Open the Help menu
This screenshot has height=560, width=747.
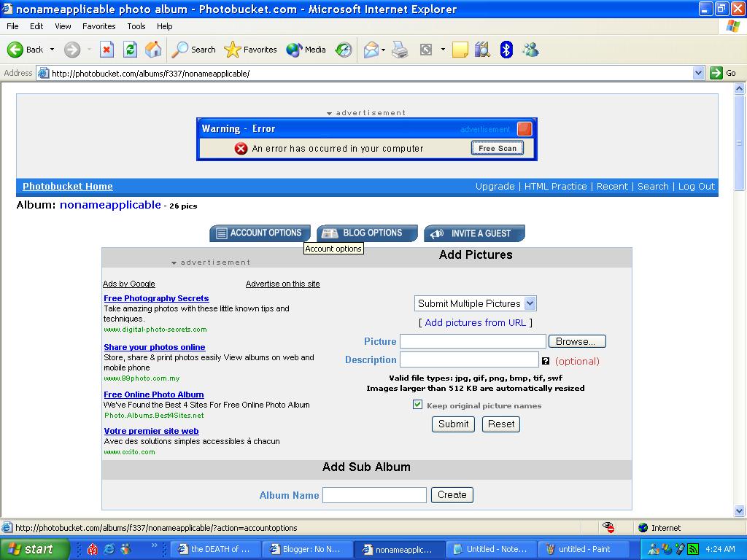164,26
